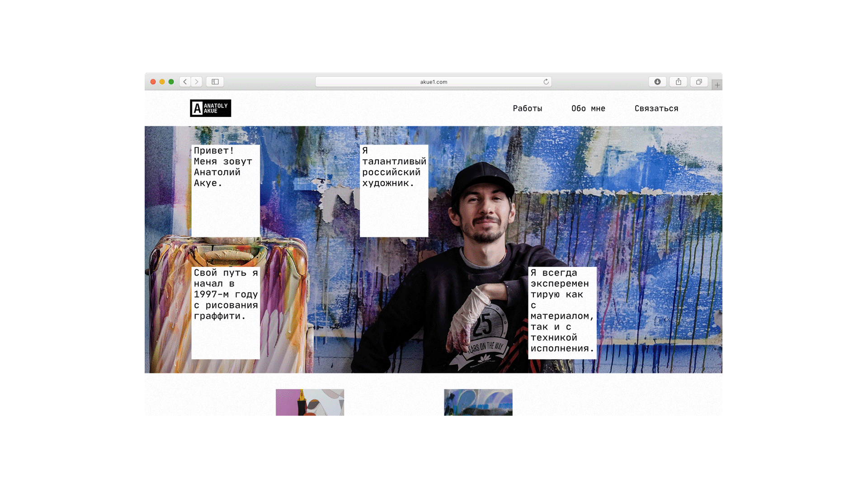Click the akue1.com address bar
The height and width of the screenshot is (488, 868).
[x=433, y=82]
